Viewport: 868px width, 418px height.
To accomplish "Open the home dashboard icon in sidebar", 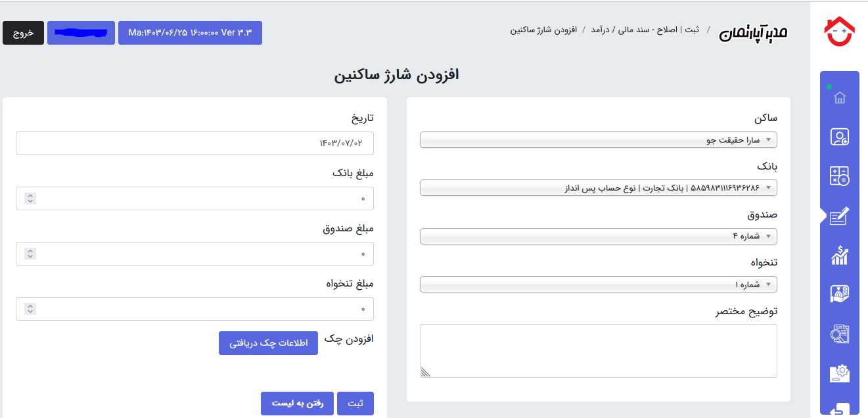I will [839, 98].
